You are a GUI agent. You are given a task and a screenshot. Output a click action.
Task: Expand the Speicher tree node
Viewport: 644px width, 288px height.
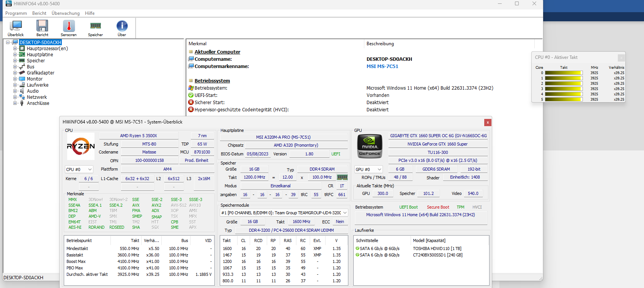pyautogui.click(x=15, y=61)
